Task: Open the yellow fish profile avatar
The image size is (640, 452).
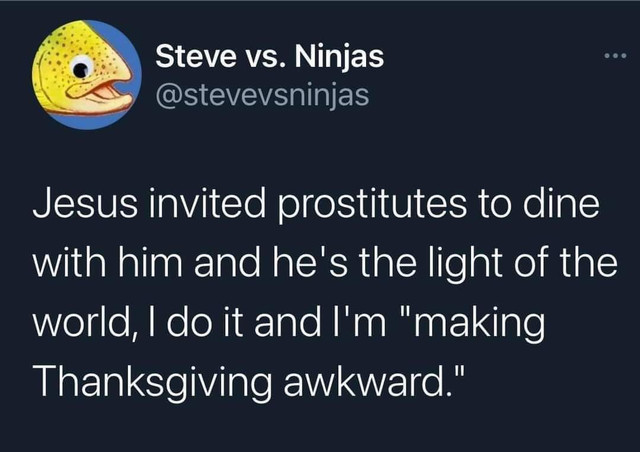Action: (x=87, y=75)
